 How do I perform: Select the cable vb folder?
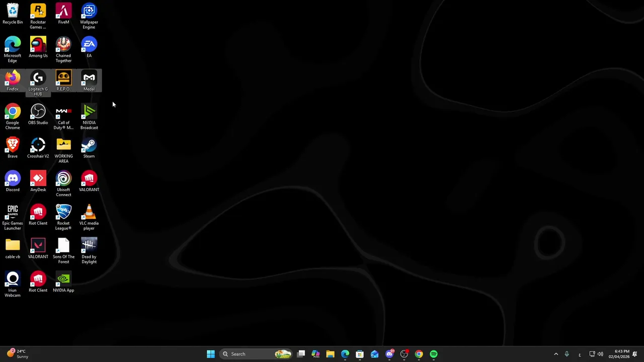click(x=13, y=248)
